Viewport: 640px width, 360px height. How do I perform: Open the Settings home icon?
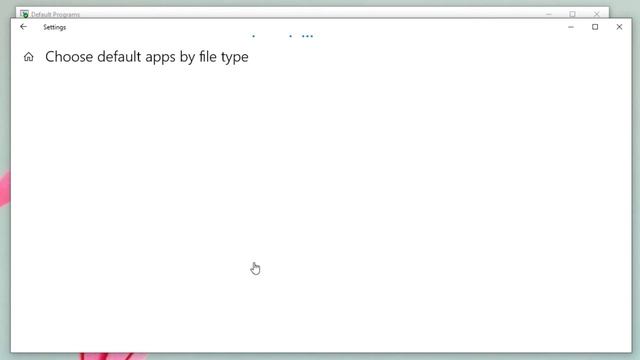pyautogui.click(x=29, y=57)
